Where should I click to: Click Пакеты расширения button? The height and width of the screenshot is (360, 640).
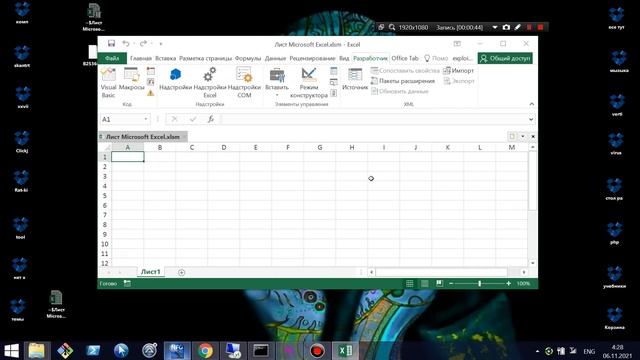coord(402,81)
